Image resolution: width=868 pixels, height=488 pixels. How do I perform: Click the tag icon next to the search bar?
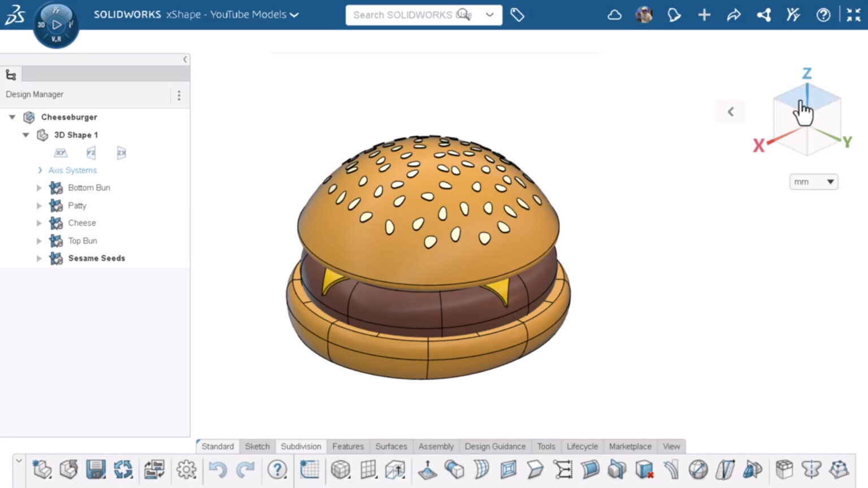518,15
